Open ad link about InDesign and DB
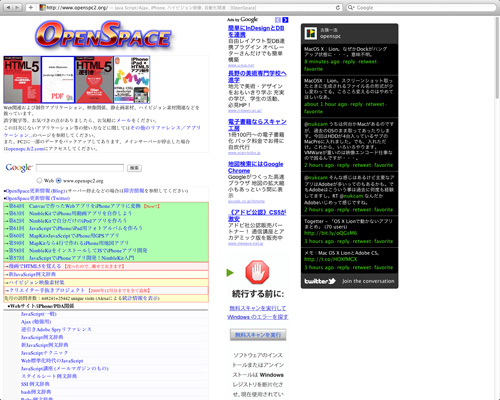This screenshot has height=400, width=500. [256, 31]
